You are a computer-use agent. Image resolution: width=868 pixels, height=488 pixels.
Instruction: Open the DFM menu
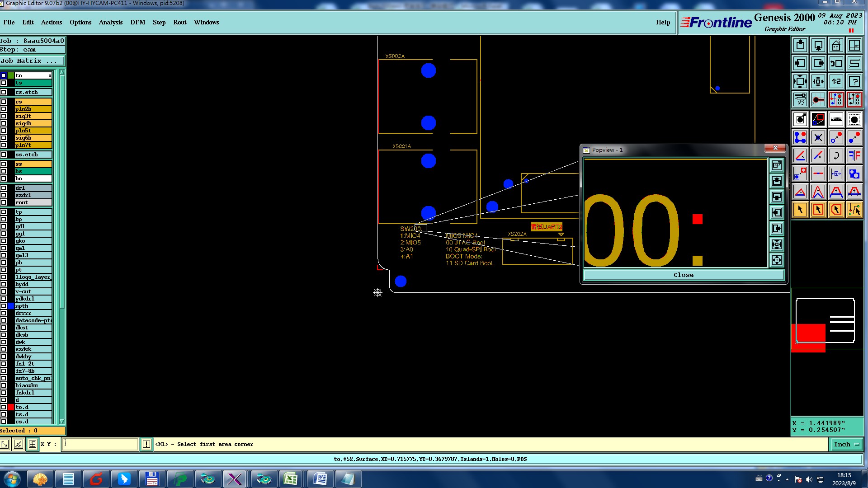(138, 22)
